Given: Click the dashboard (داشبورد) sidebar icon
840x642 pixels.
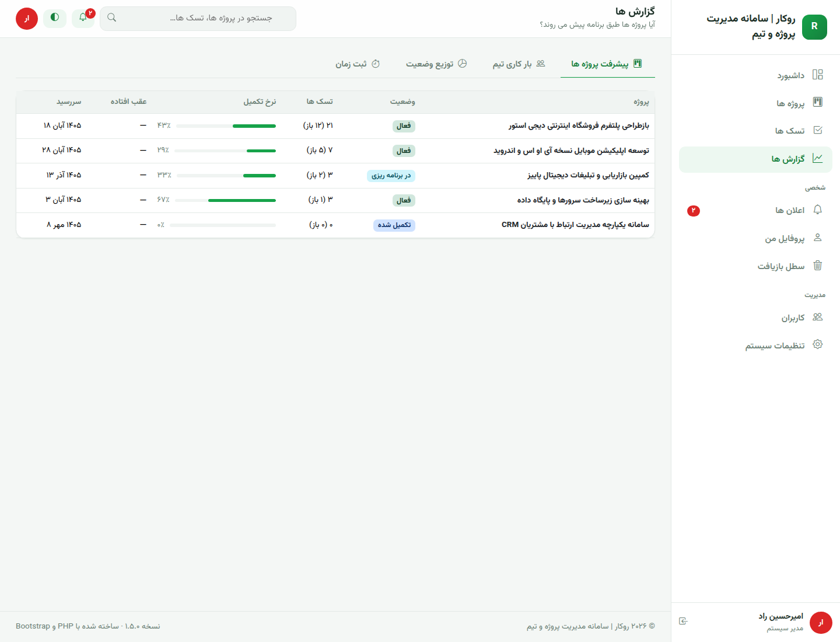Looking at the screenshot, I should pos(817,75).
